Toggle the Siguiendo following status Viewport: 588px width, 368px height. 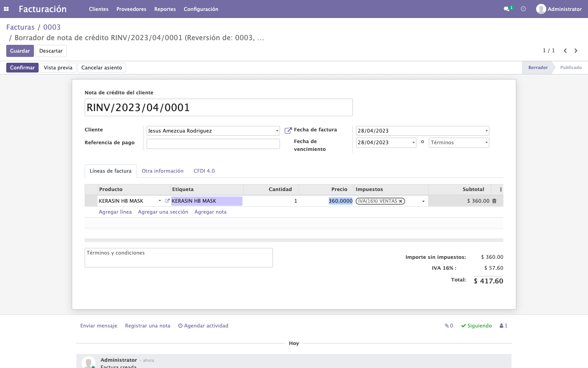click(x=476, y=326)
